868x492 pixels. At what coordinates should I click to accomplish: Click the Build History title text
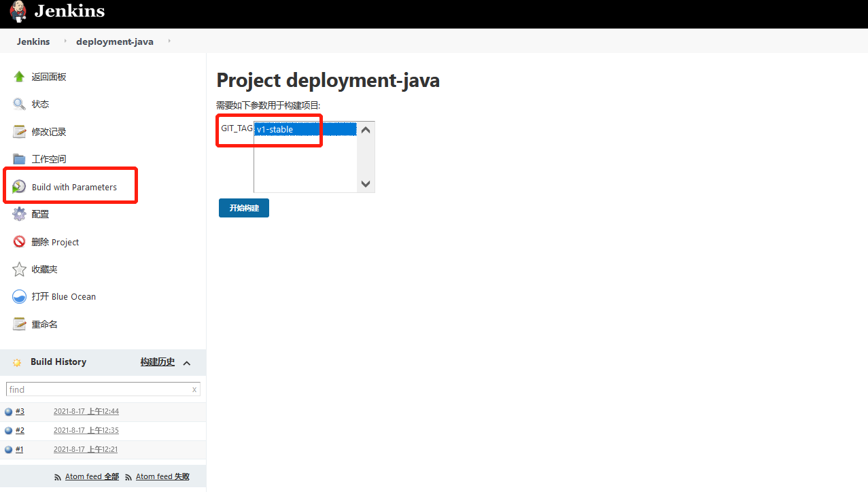coord(58,362)
